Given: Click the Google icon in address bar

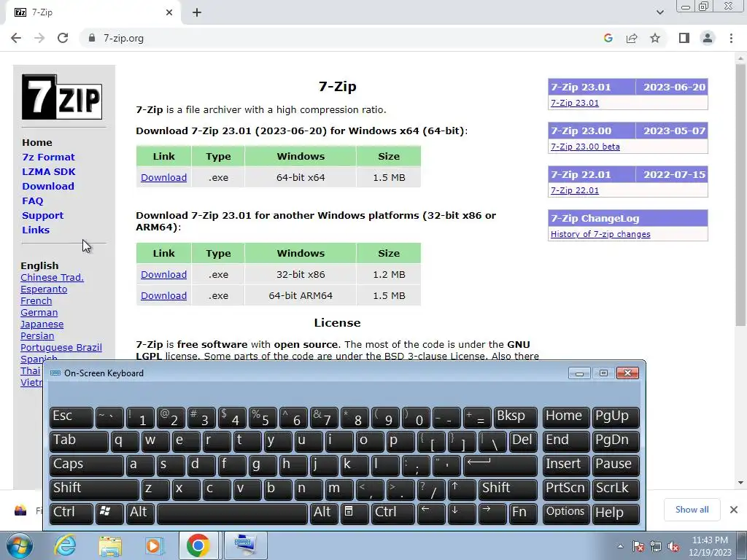Looking at the screenshot, I should (608, 38).
